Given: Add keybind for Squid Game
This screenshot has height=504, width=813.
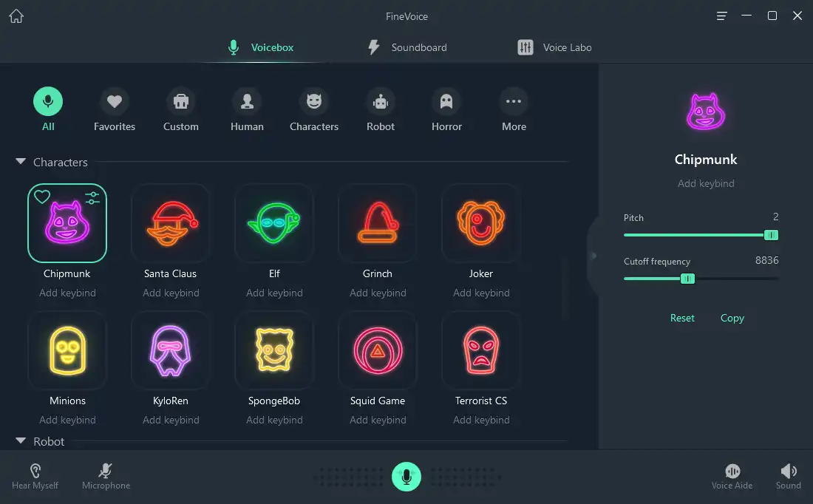Looking at the screenshot, I should [378, 420].
